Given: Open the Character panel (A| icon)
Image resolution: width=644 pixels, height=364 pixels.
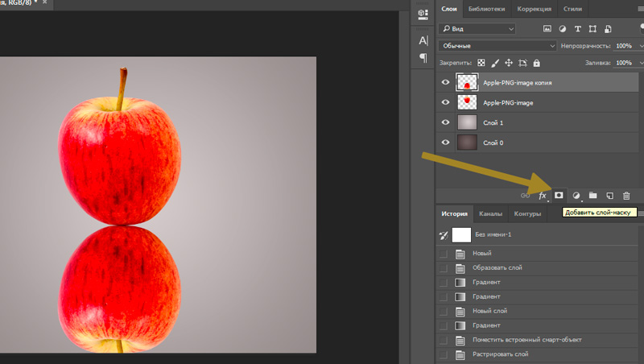Looking at the screenshot, I should point(423,39).
